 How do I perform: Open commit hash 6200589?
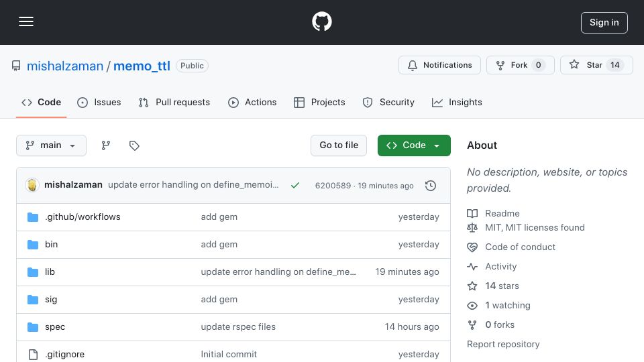tap(333, 186)
